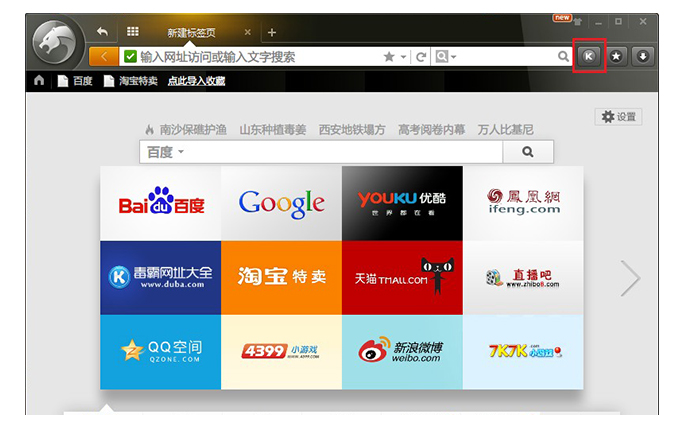Open the 淘宝特卖 bookmark

(131, 81)
